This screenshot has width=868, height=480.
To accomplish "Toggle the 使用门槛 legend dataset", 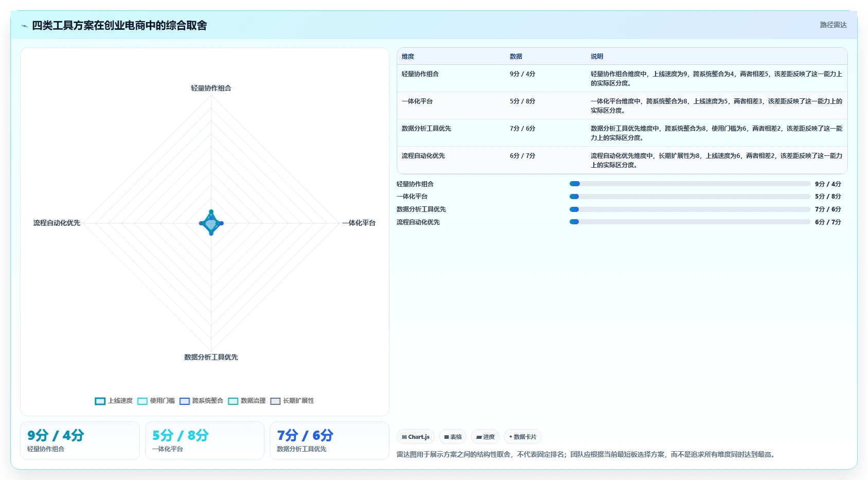I will [x=156, y=401].
